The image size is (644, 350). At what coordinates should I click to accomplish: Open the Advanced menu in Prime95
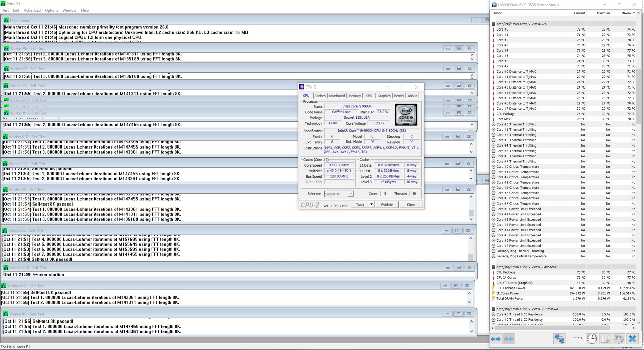(32, 10)
